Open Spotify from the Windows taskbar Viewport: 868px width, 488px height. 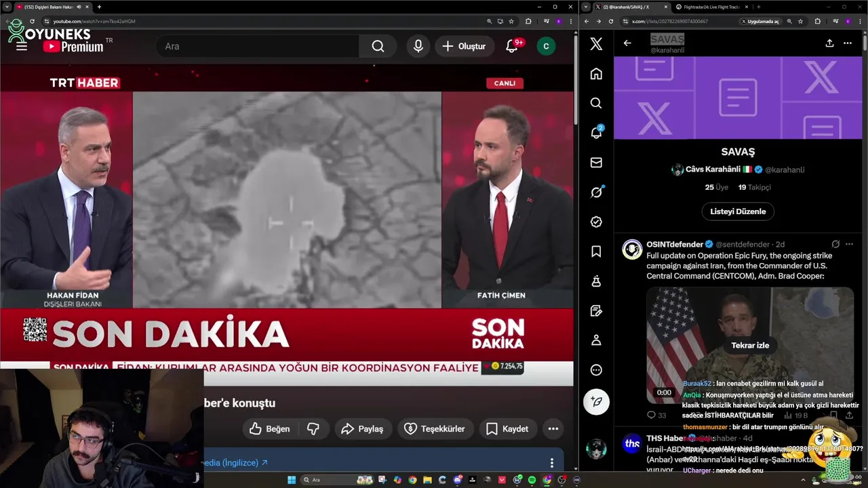click(531, 480)
